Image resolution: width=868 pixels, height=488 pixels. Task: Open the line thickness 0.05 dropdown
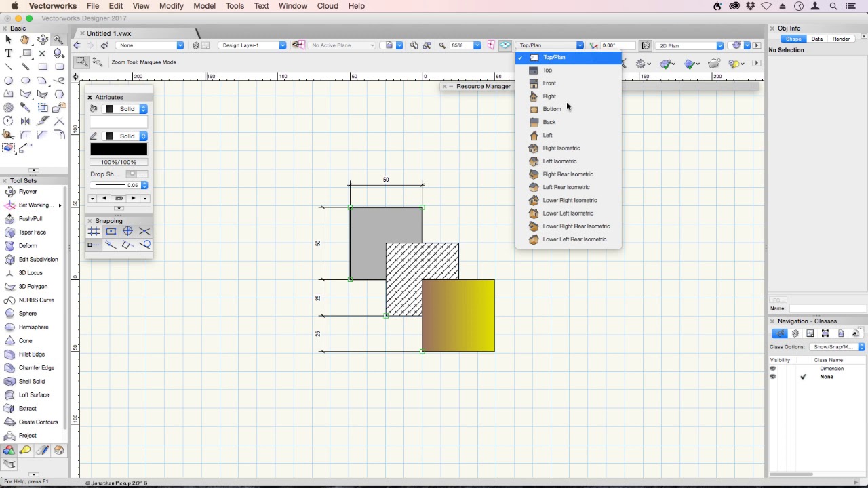[119, 185]
